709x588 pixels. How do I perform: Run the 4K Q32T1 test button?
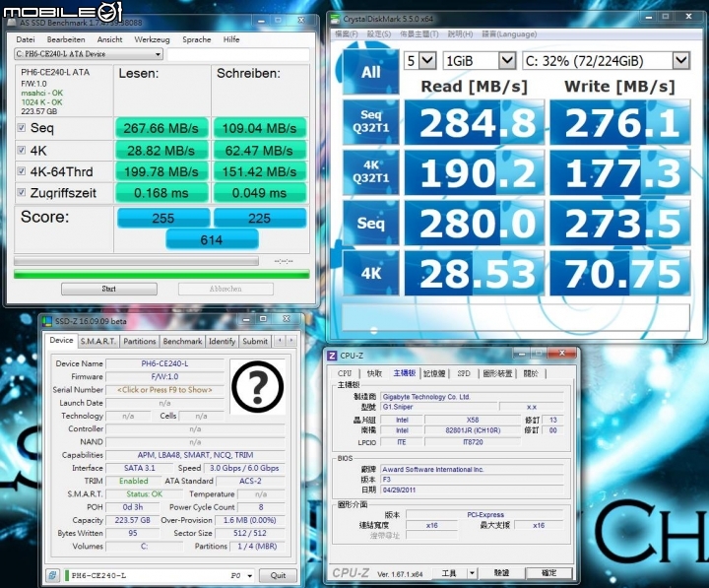pyautogui.click(x=371, y=172)
